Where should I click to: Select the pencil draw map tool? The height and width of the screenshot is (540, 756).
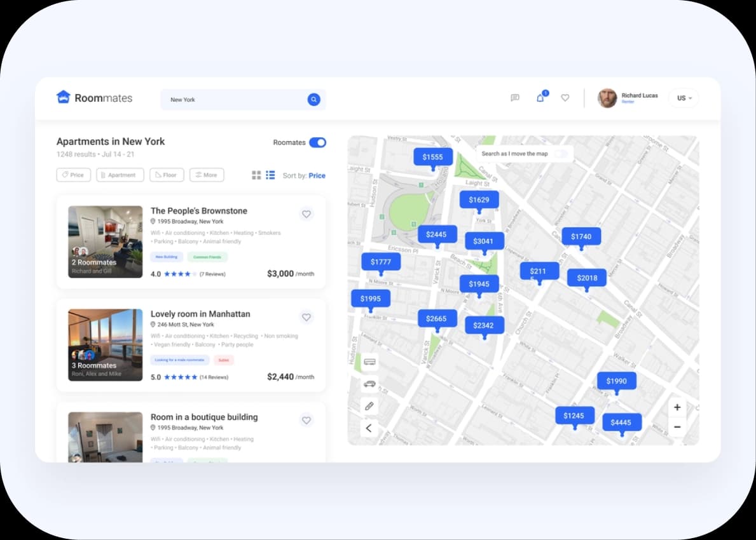(x=369, y=405)
